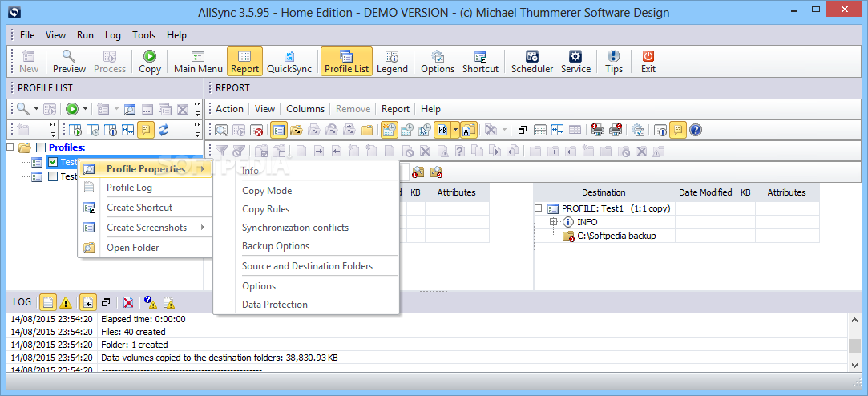
Task: Click the Exit toolbar button
Action: point(648,62)
